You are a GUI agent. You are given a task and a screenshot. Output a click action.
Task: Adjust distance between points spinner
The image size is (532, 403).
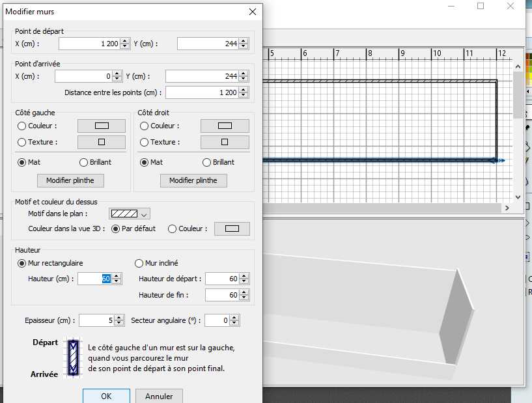(244, 92)
